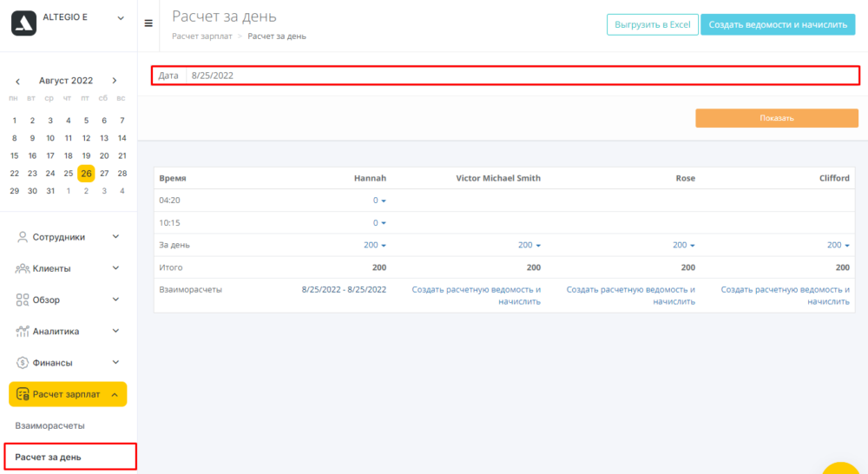The image size is (868, 474).
Task: Click the Victor Michael Smith column header
Action: point(498,178)
